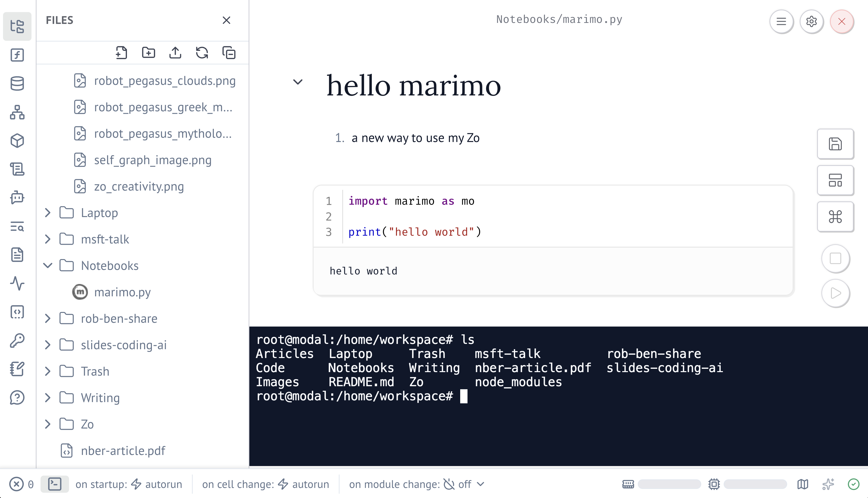Open notebook settings gear
Viewport: 868px width, 498px height.
coord(812,22)
